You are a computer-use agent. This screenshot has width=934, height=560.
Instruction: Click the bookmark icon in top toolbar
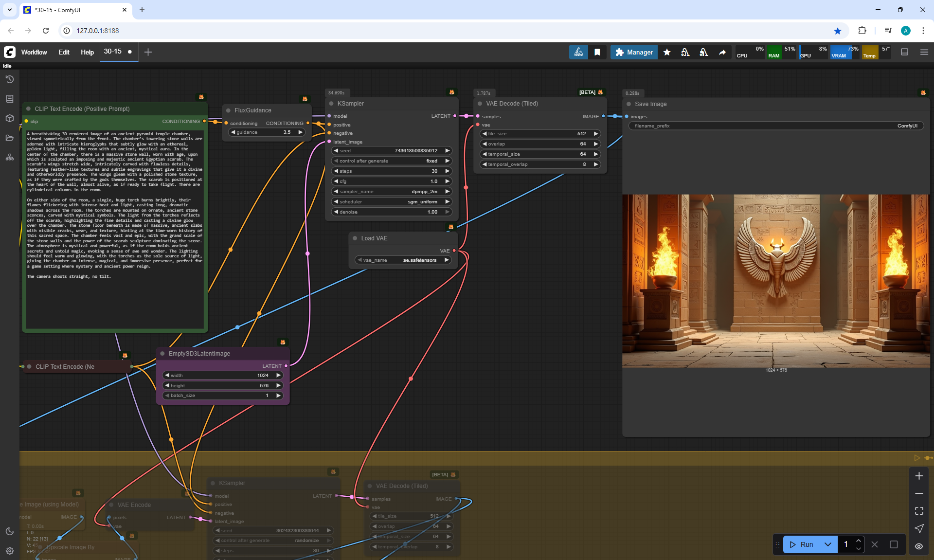click(x=597, y=52)
